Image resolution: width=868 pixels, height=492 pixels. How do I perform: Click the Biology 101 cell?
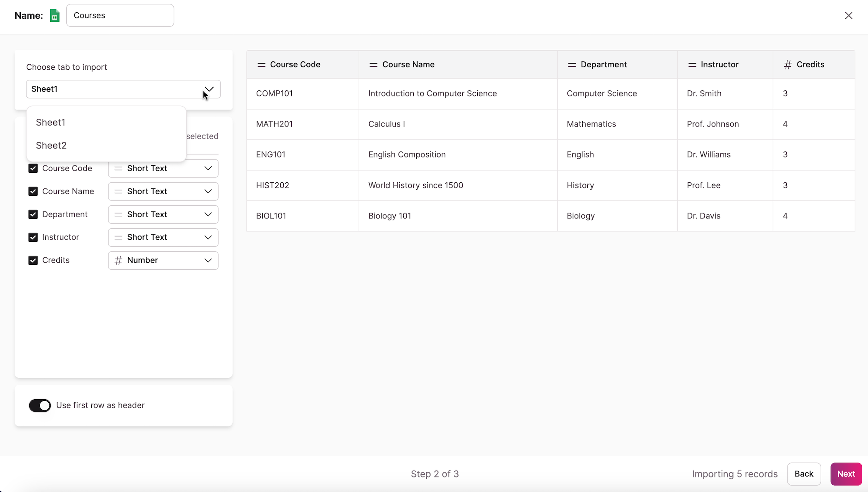[458, 216]
